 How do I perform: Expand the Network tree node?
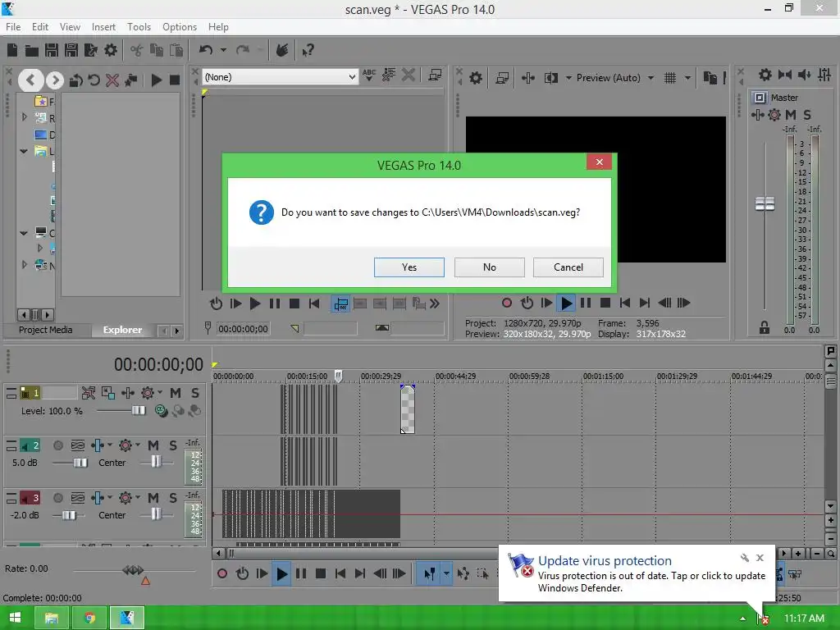(24, 265)
